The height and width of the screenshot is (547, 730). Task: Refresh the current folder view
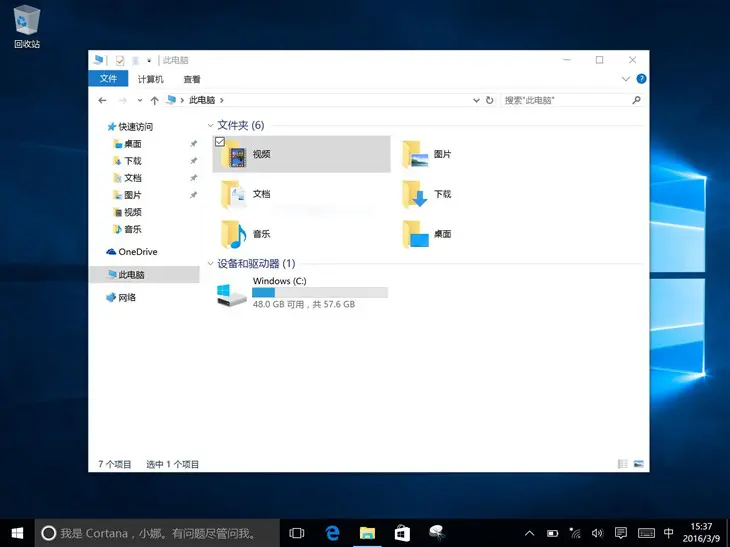[489, 100]
